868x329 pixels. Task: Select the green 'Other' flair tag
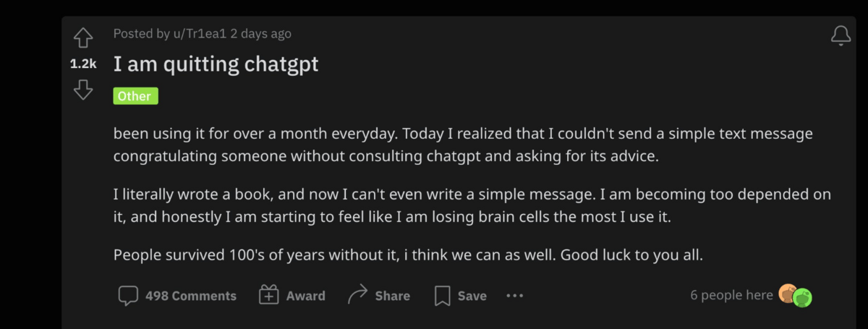[135, 96]
